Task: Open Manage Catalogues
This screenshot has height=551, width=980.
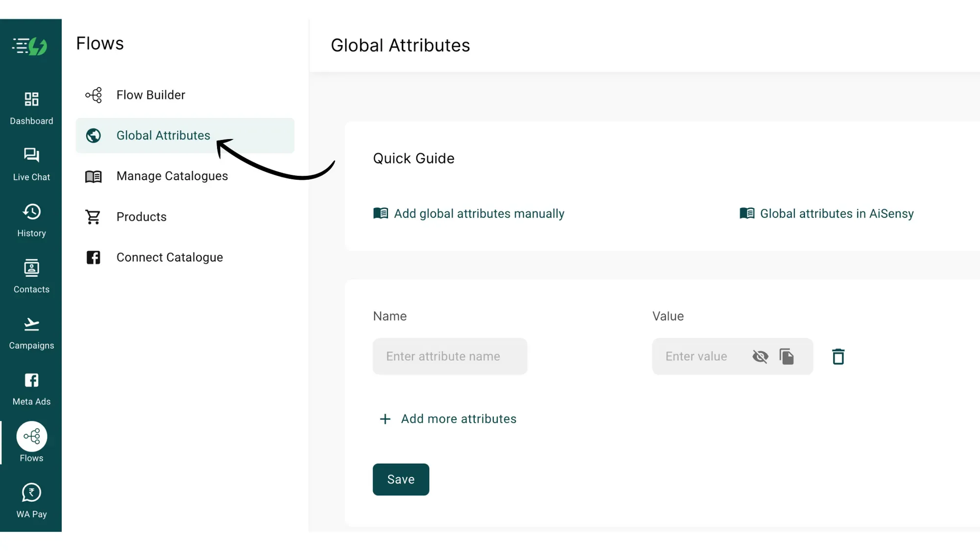Action: pyautogui.click(x=172, y=176)
